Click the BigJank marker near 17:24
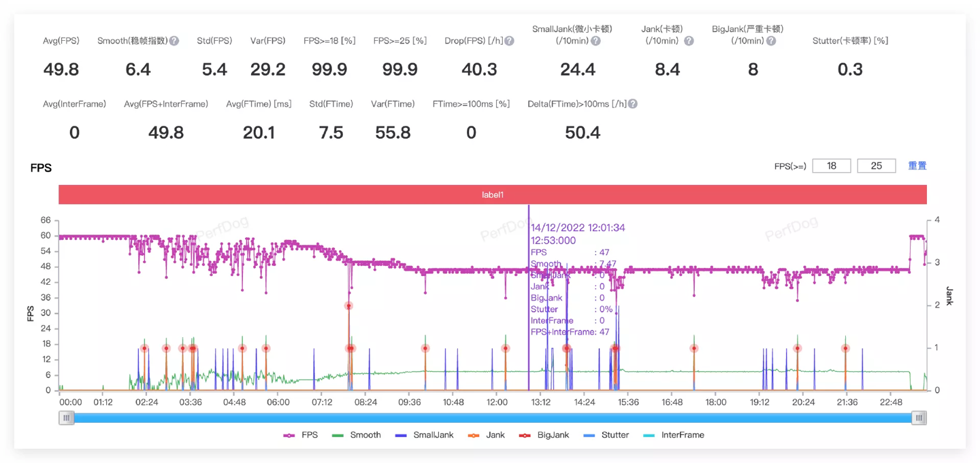Screen dimensions: 980x463 pyautogui.click(x=694, y=348)
